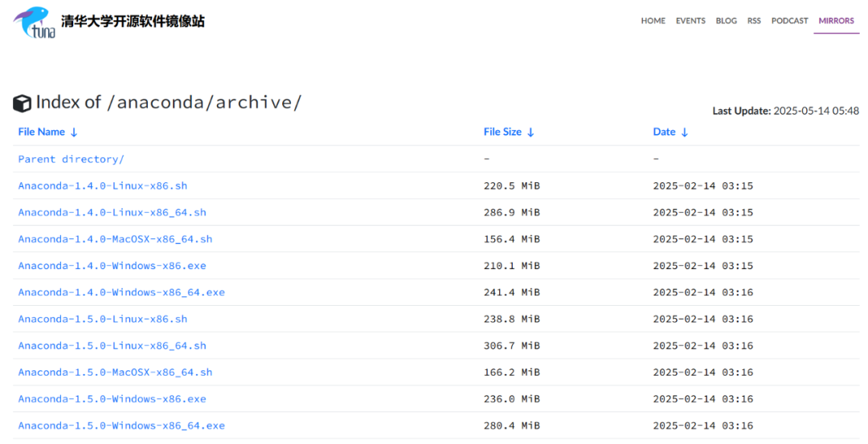
Task: Download Anaconda-1.4.0-Linux-x86_64.sh
Action: click(x=112, y=212)
